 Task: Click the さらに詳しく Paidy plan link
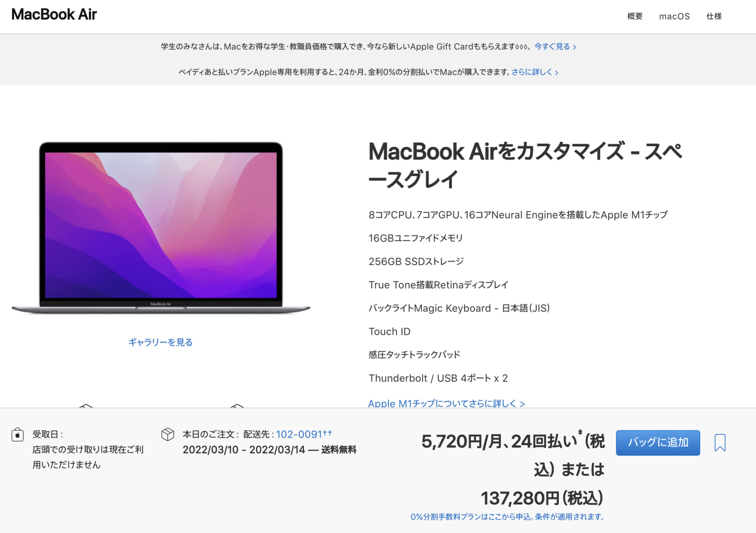pyautogui.click(x=532, y=72)
